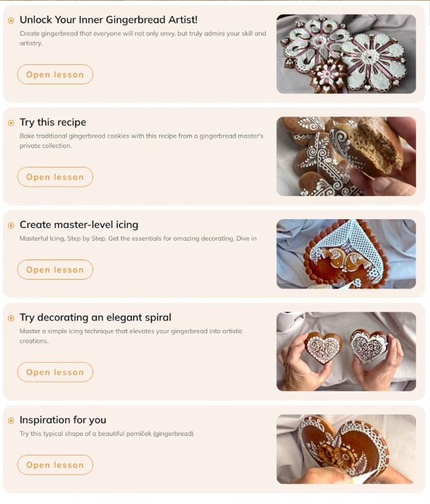430x504 pixels.
Task: Click bullet icon beside Create master-level icing
Action: click(x=11, y=225)
